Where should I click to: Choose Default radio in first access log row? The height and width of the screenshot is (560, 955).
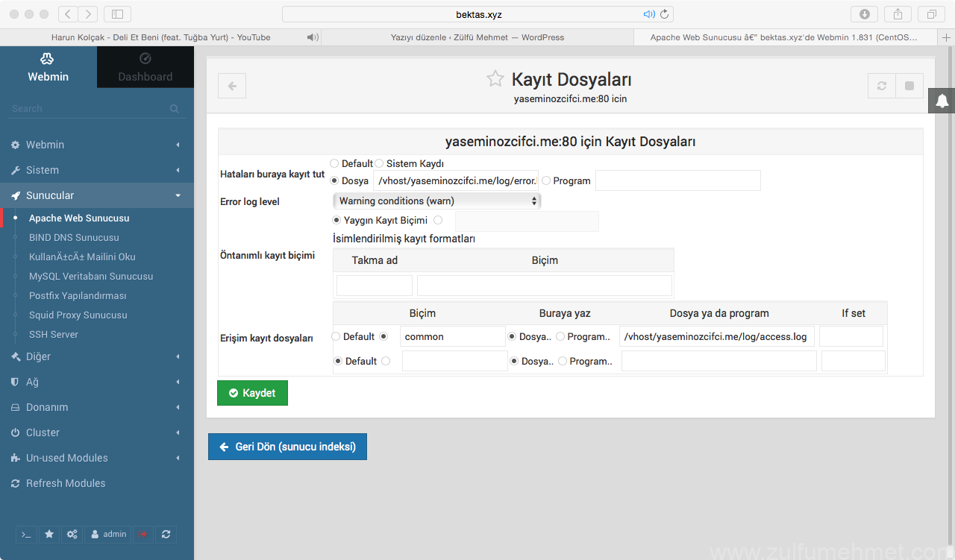point(336,336)
